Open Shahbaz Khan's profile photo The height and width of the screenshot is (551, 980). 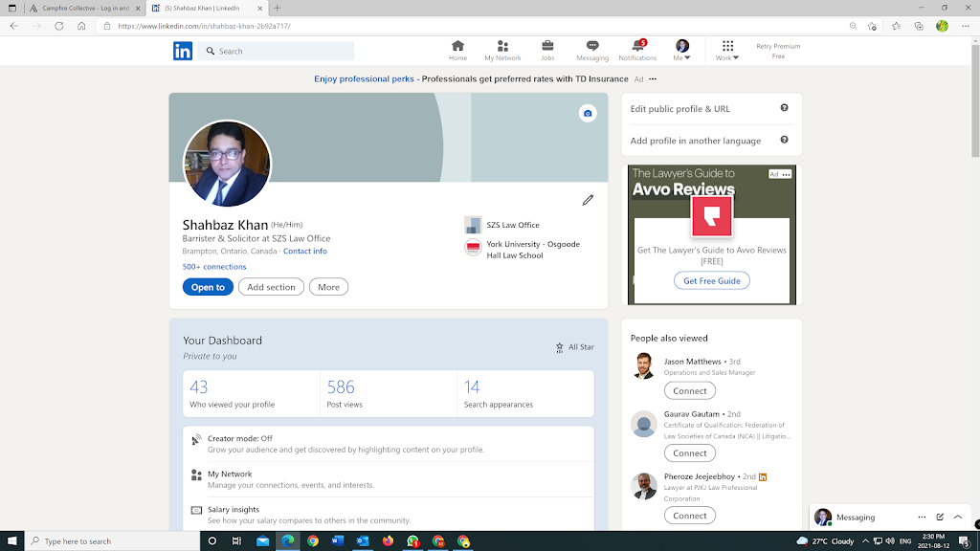point(227,164)
